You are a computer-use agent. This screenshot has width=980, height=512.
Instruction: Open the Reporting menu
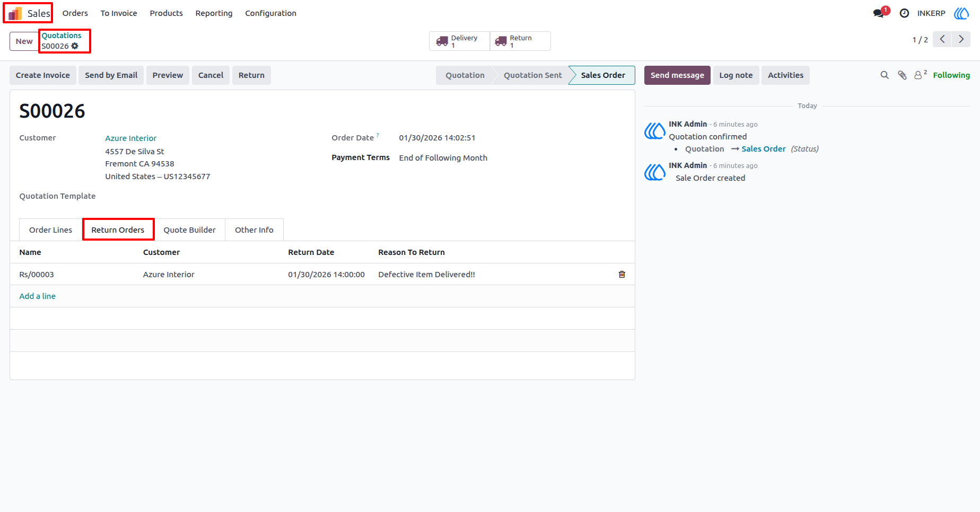click(x=214, y=13)
